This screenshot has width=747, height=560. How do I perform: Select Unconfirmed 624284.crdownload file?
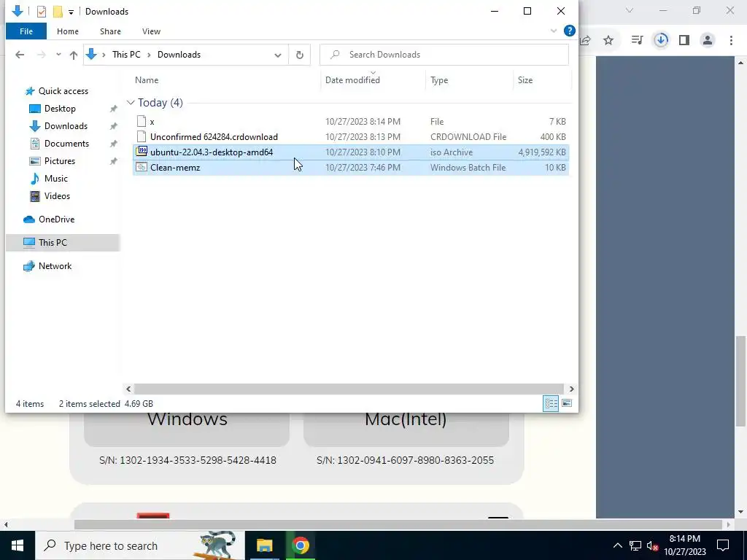click(x=351, y=137)
